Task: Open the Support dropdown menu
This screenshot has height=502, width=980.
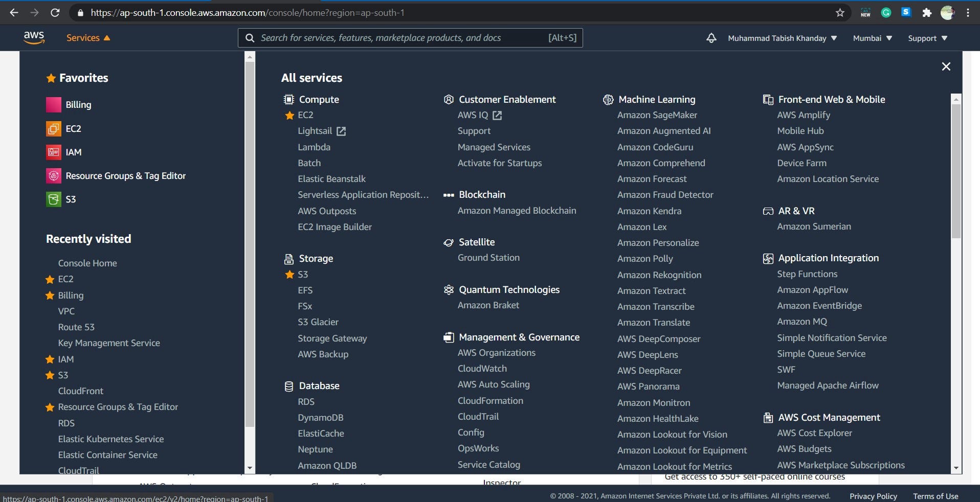Action: pyautogui.click(x=927, y=38)
